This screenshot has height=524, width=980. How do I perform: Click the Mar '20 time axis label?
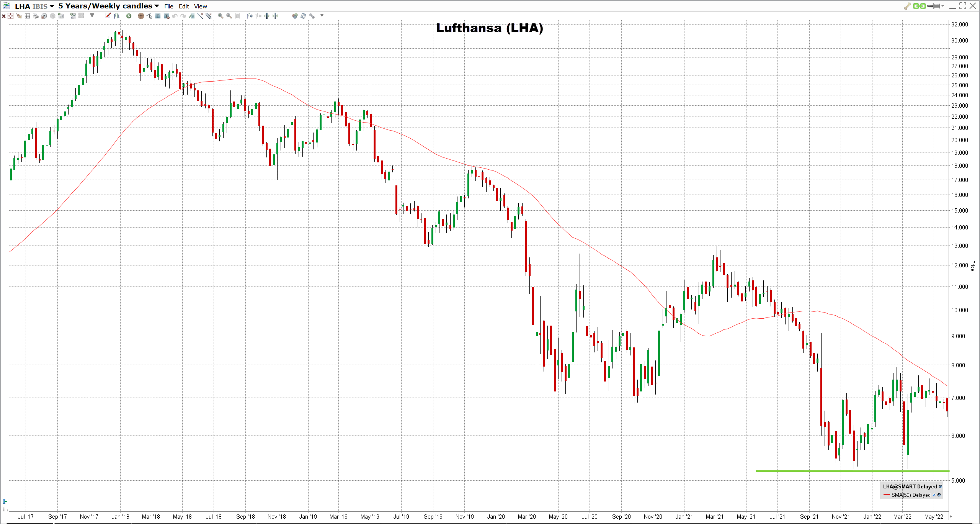[x=527, y=516]
